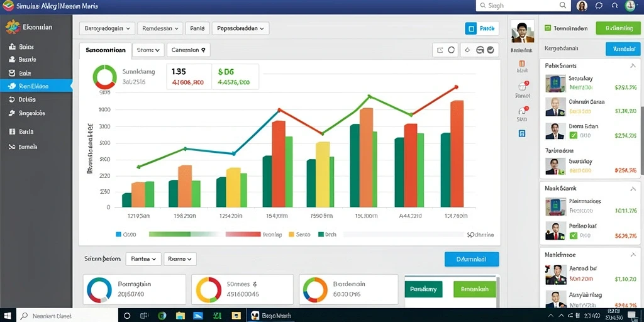Open File Explorer folder on the taskbar
The height and width of the screenshot is (322, 644).
click(x=180, y=316)
